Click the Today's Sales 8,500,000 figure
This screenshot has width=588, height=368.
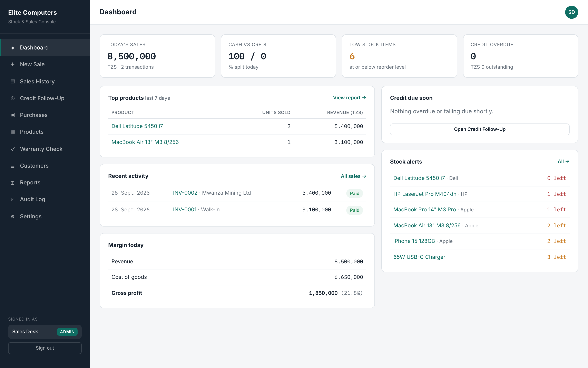click(x=131, y=56)
